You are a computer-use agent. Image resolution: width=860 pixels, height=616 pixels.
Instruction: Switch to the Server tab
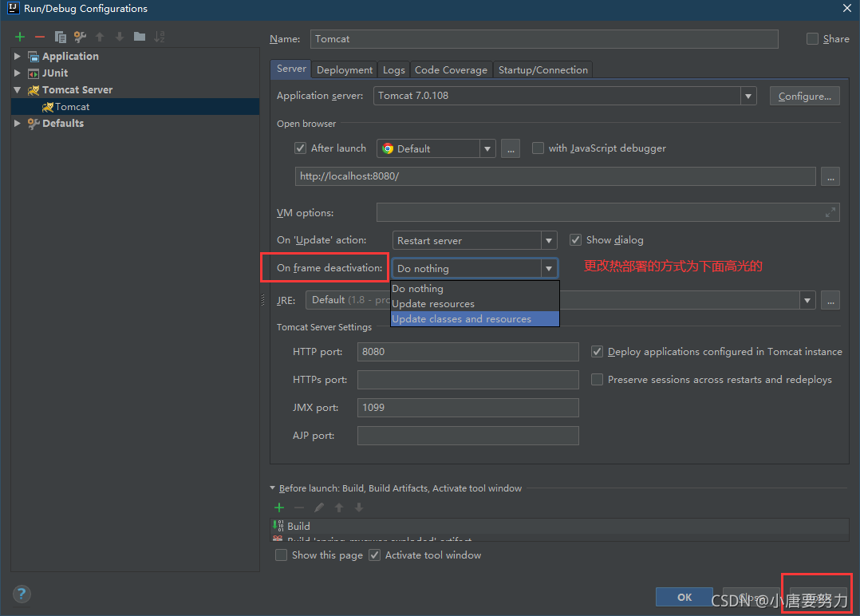291,69
